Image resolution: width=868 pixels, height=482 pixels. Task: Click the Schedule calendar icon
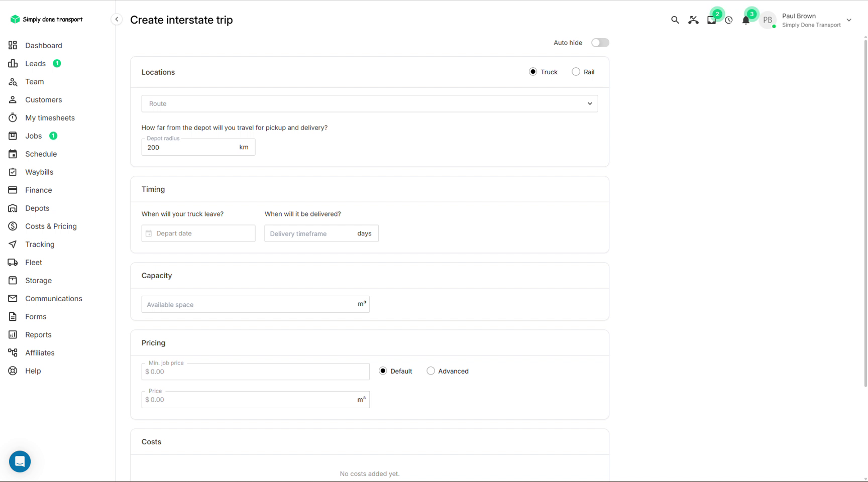(x=13, y=154)
